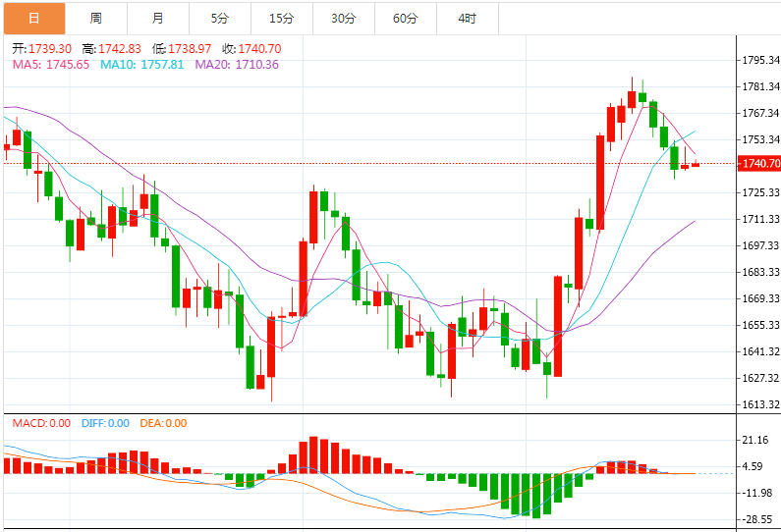Screen dimensions: 781x532
Task: Click the opening price 1739.30
Action: 50,49
